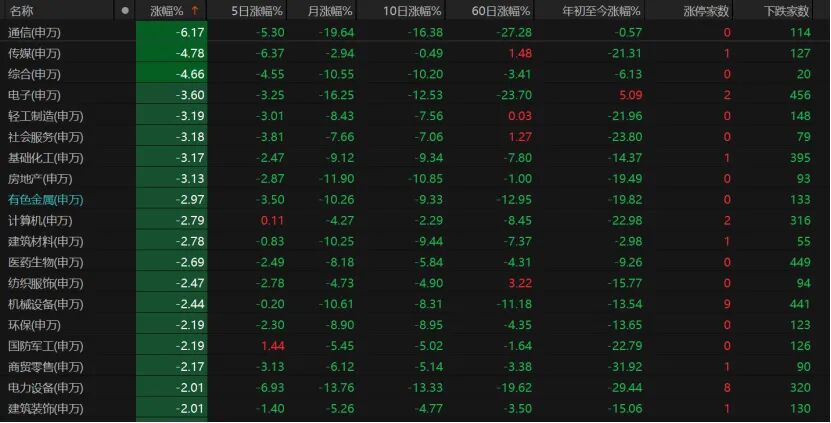Click the dot icon header column

pyautogui.click(x=125, y=11)
